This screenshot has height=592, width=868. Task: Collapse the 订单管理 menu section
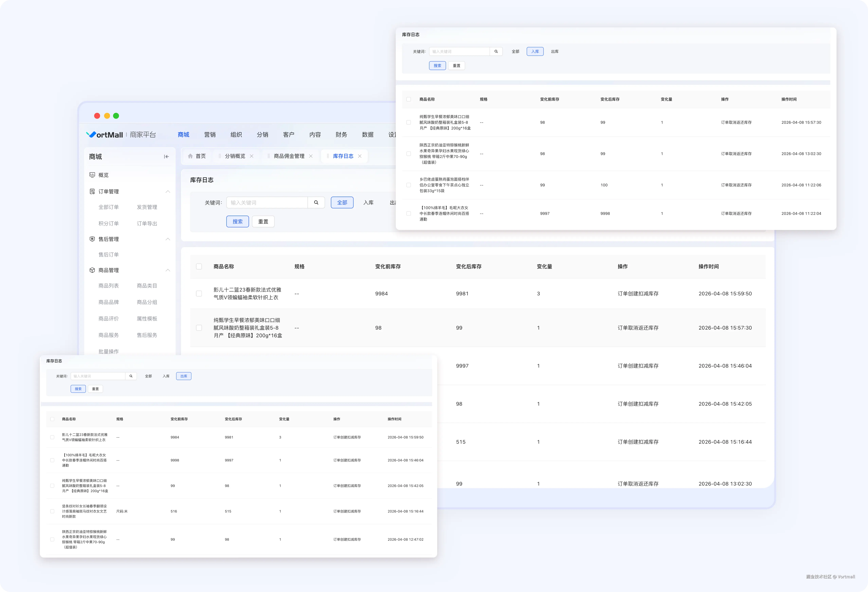pos(168,191)
